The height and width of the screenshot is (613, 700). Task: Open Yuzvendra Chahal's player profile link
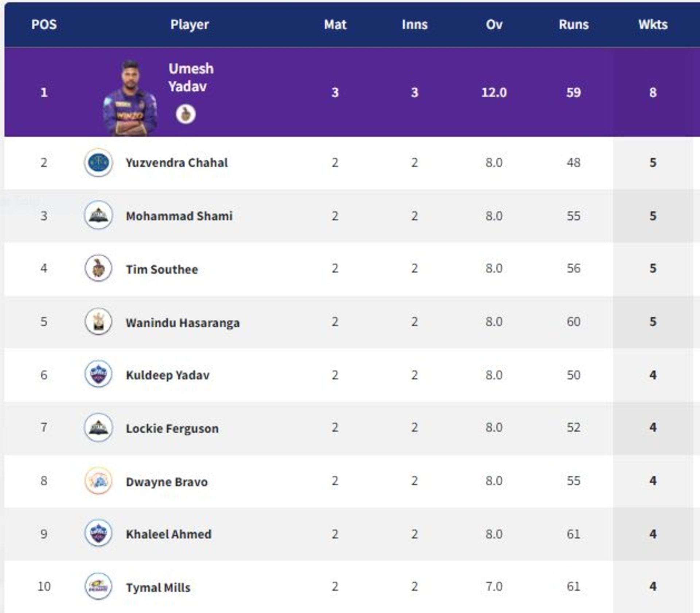[176, 163]
